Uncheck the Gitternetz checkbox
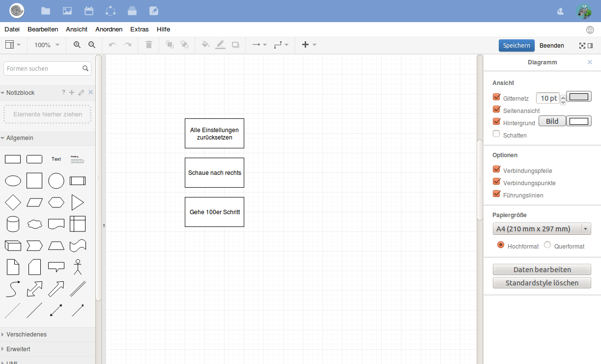The image size is (601, 364). 496,97
